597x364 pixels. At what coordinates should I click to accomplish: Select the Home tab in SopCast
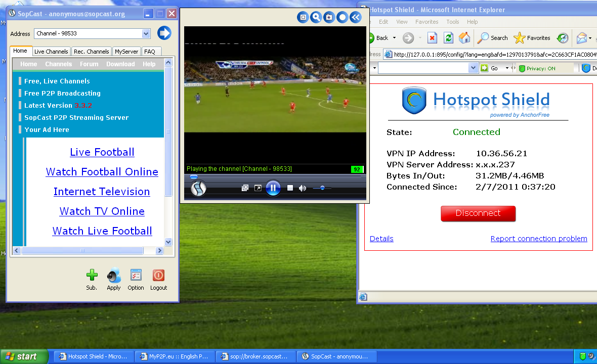[x=20, y=51]
